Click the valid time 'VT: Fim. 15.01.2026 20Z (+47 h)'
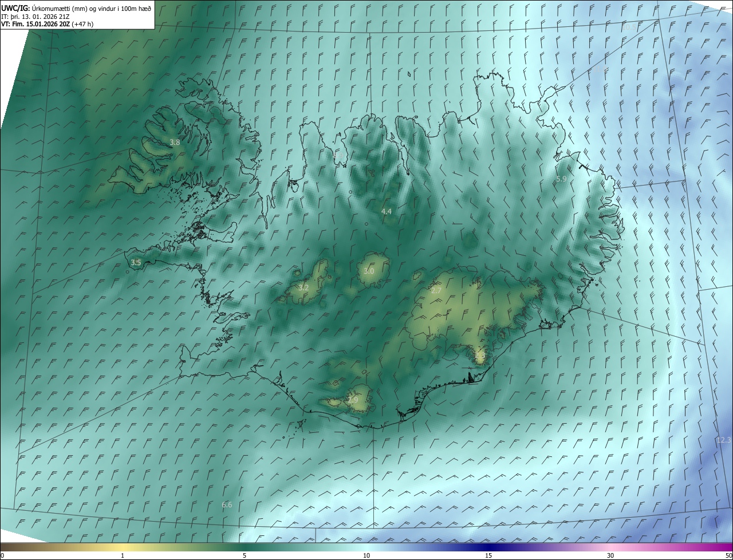 [47, 24]
